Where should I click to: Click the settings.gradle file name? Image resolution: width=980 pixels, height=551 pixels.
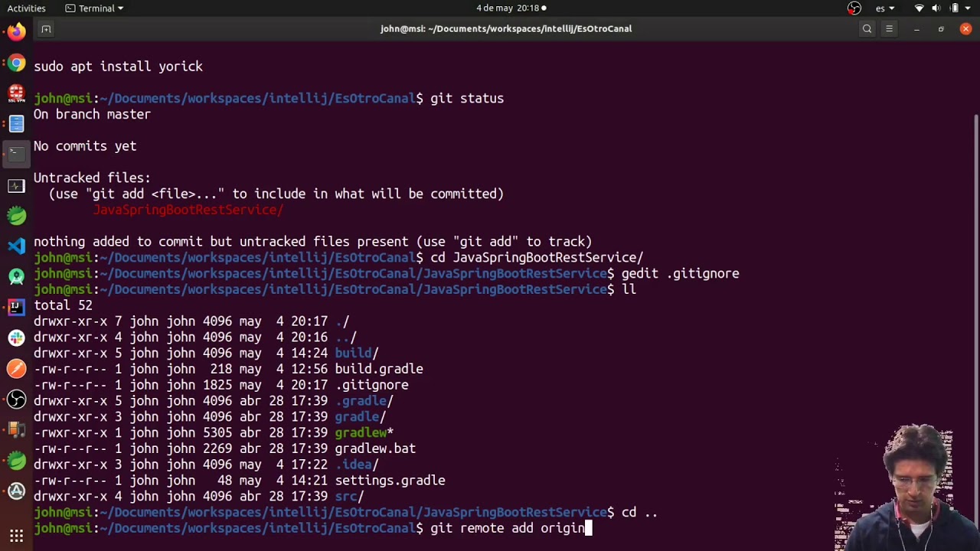coord(390,481)
